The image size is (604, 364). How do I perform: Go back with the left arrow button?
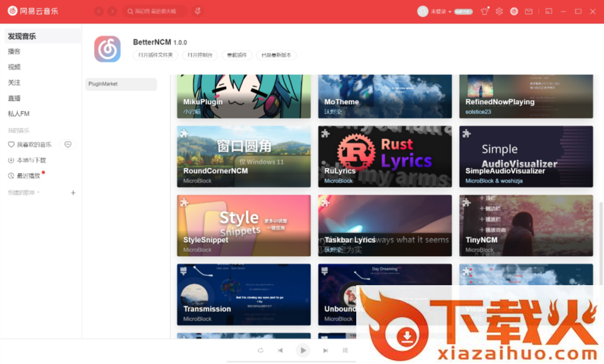pyautogui.click(x=99, y=12)
